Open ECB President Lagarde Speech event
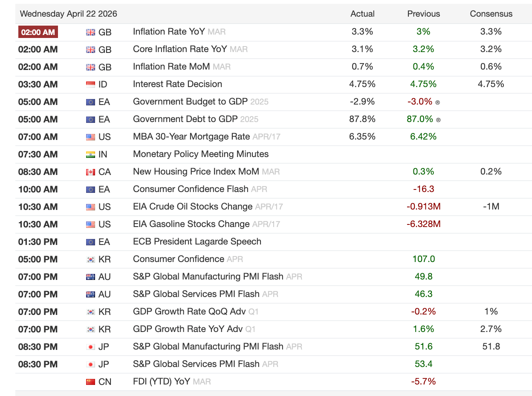The width and height of the screenshot is (532, 396). click(197, 242)
